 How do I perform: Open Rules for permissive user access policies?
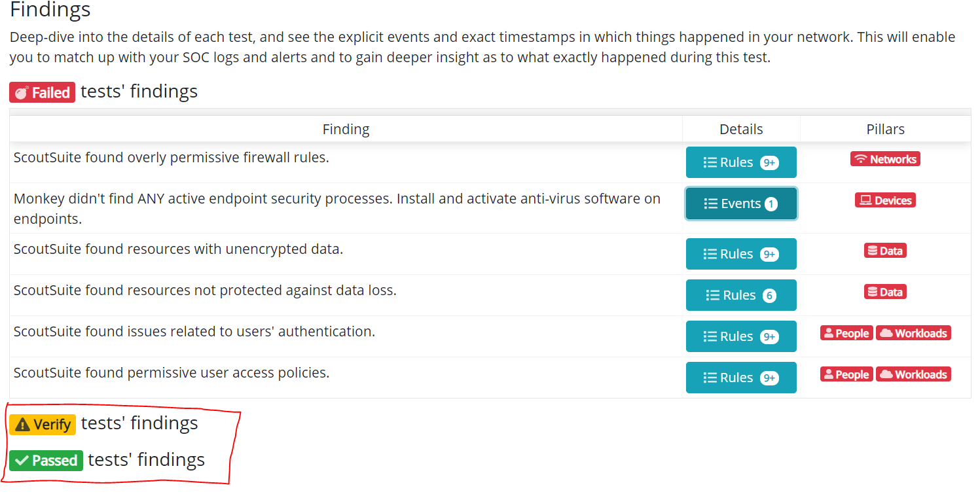click(741, 378)
